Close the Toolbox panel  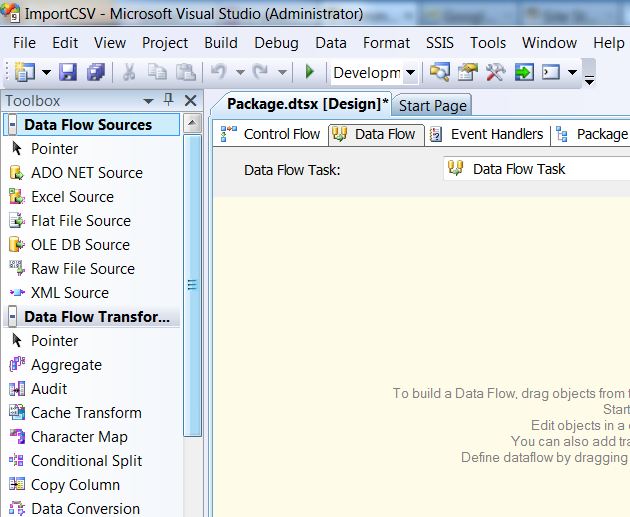[190, 100]
